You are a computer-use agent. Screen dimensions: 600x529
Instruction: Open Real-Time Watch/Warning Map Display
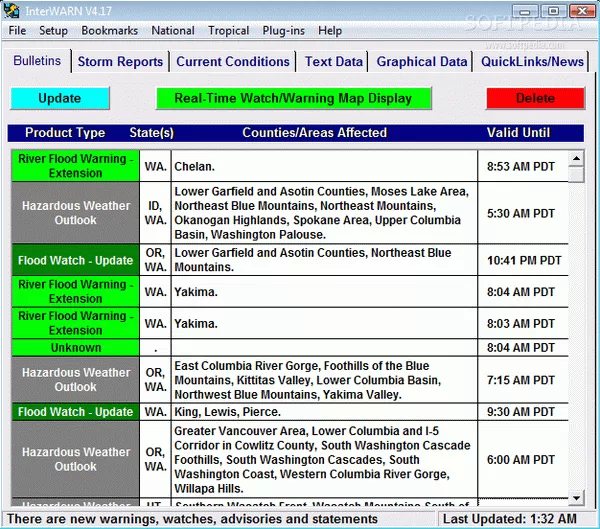click(293, 98)
